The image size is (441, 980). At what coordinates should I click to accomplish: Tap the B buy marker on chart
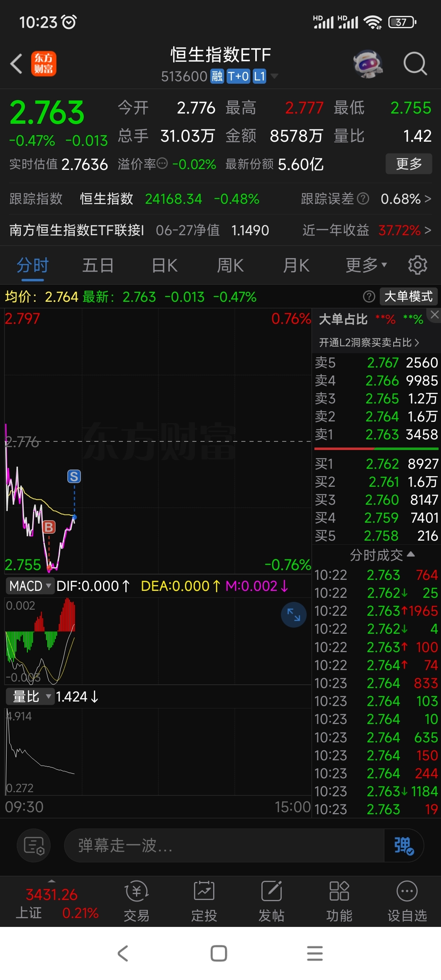tap(49, 527)
